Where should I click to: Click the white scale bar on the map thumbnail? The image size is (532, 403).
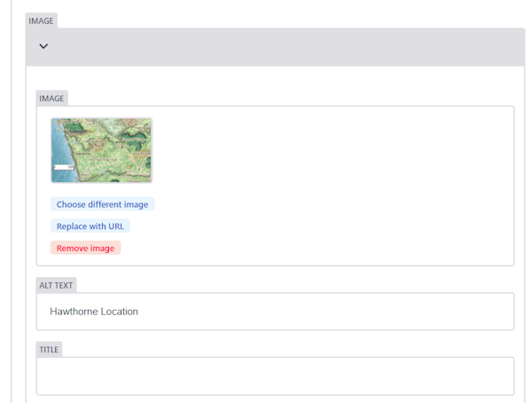click(63, 167)
